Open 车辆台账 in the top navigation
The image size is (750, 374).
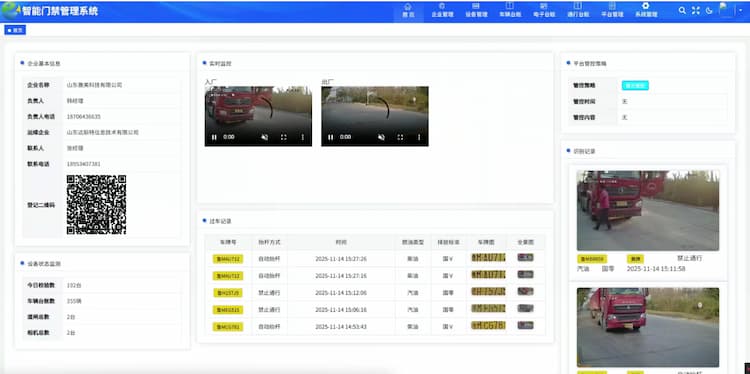510,11
